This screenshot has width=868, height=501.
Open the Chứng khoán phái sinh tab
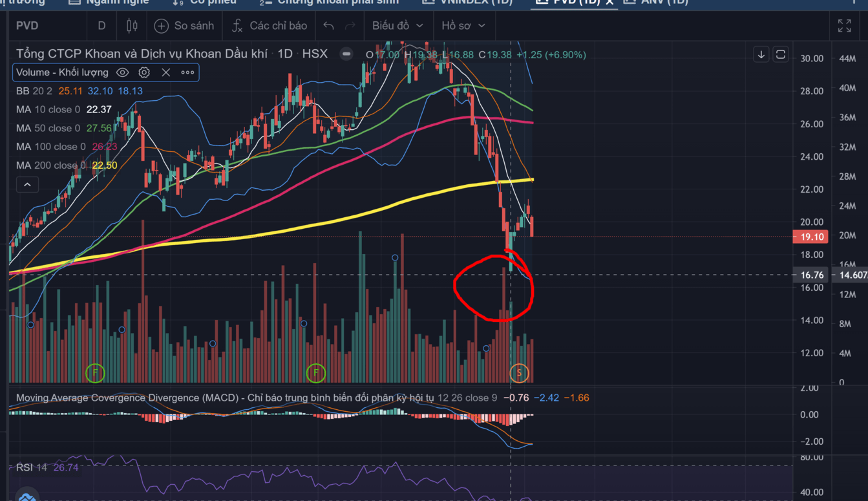(329, 2)
